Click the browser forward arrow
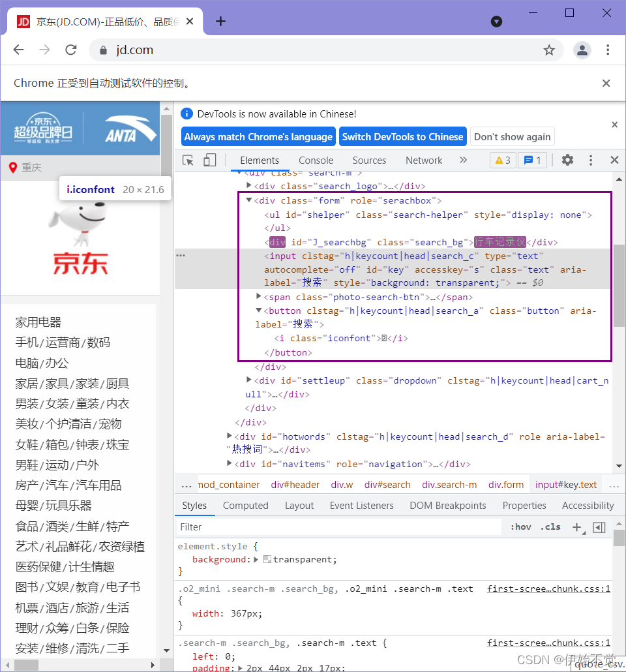 (44, 50)
